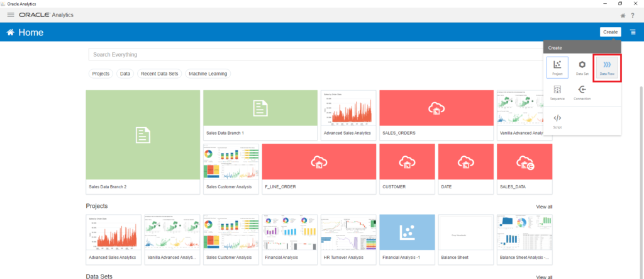
Task: Open Sales Data Branch 1 tile
Action: pos(260,115)
